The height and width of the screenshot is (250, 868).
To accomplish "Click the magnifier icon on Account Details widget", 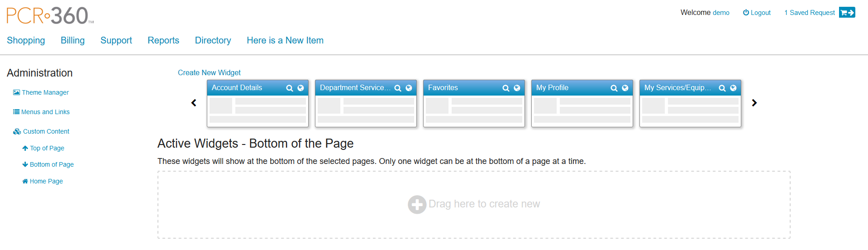I will pos(290,88).
